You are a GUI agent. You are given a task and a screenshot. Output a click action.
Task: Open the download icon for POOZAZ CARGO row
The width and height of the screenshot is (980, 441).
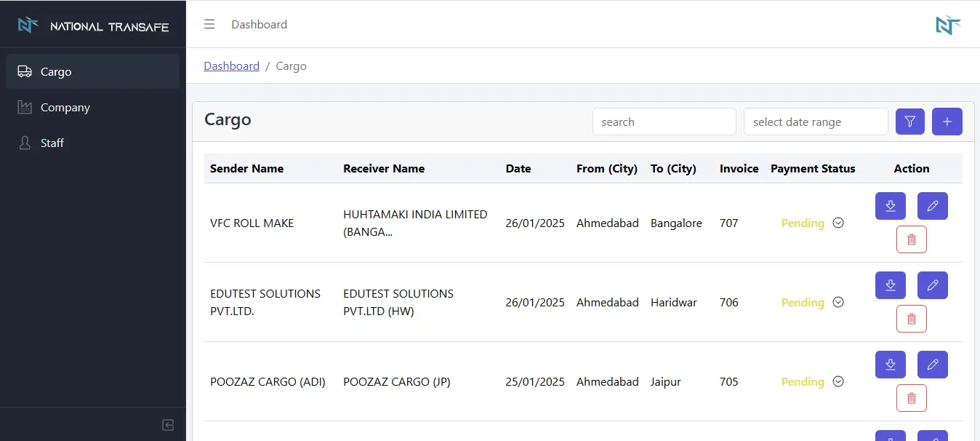(890, 365)
